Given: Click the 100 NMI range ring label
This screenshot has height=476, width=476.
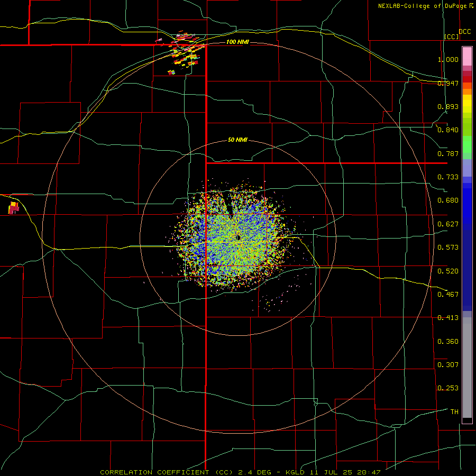Looking at the screenshot, I should (237, 42).
